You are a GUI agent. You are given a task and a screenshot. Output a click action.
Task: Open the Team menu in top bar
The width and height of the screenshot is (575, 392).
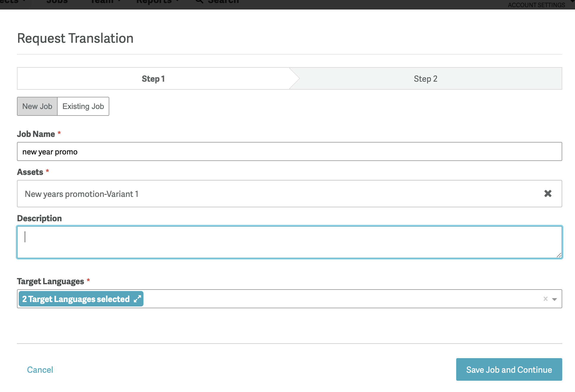tap(102, 2)
